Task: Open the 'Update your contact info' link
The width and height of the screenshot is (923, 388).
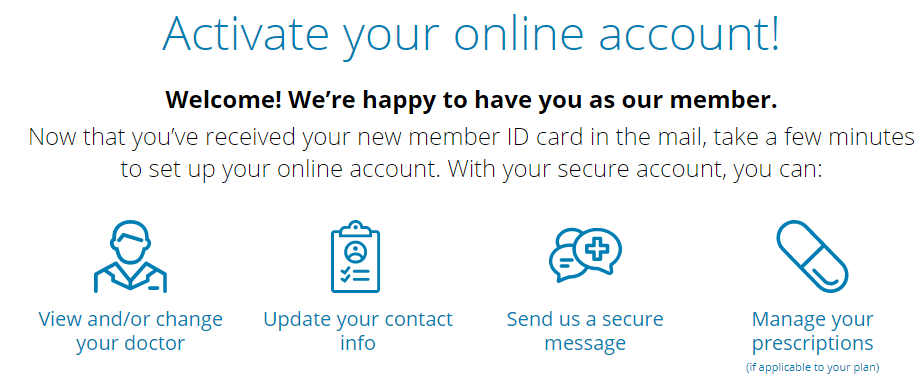Action: [357, 331]
